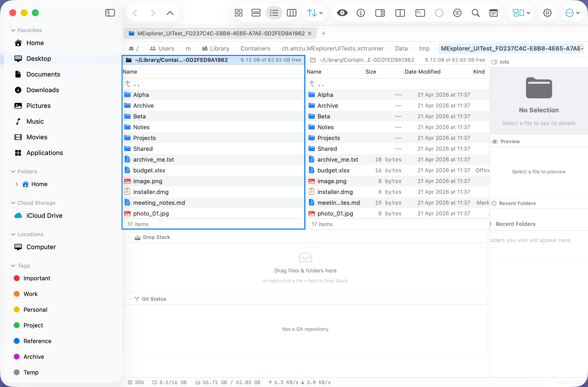The width and height of the screenshot is (588, 387).
Task: Select the Shared folder in the right pane
Action: (x=398, y=149)
